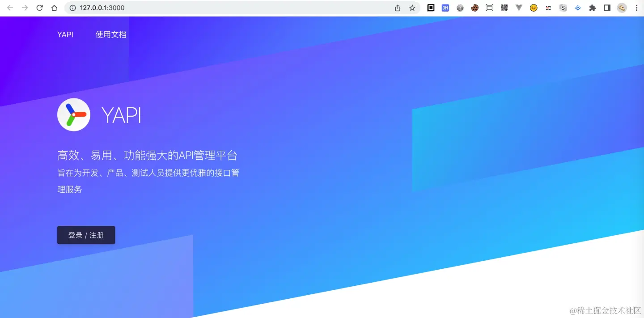Viewport: 644px width, 318px height.
Task: Open the red-lines list extension icon
Action: pos(548,8)
